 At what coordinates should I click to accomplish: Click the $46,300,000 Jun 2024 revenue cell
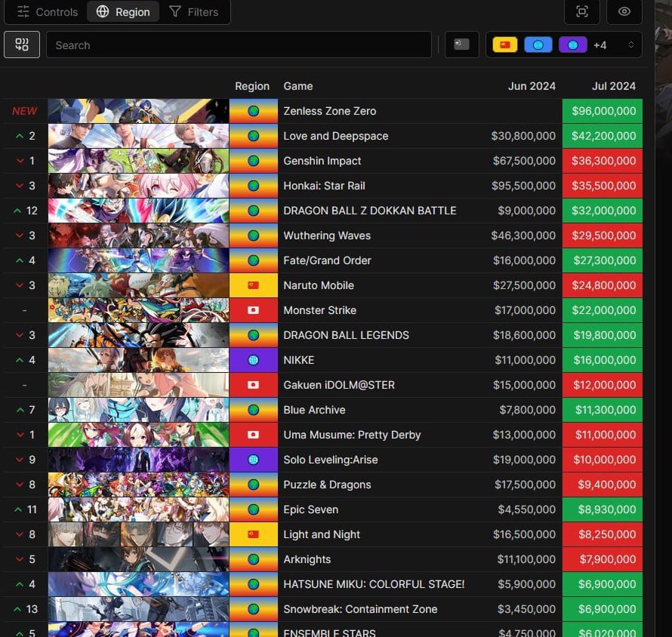pyautogui.click(x=522, y=235)
